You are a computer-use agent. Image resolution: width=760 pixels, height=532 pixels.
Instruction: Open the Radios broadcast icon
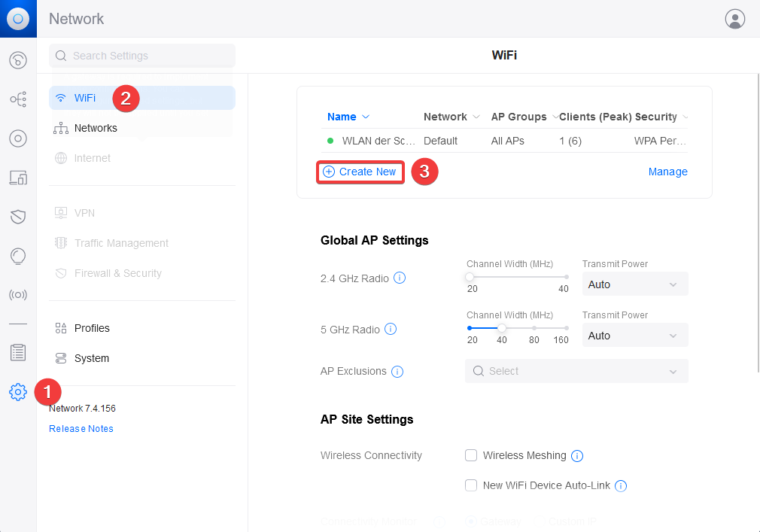click(18, 294)
